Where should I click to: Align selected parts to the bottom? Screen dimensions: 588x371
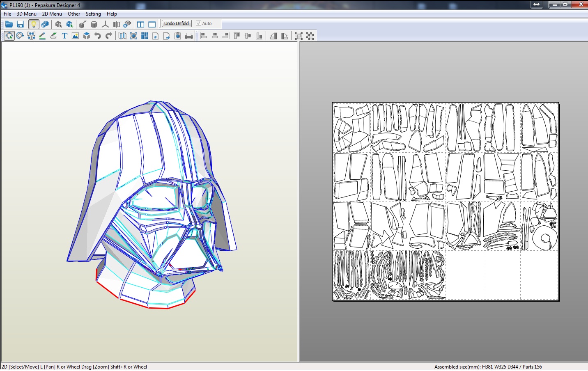(259, 36)
